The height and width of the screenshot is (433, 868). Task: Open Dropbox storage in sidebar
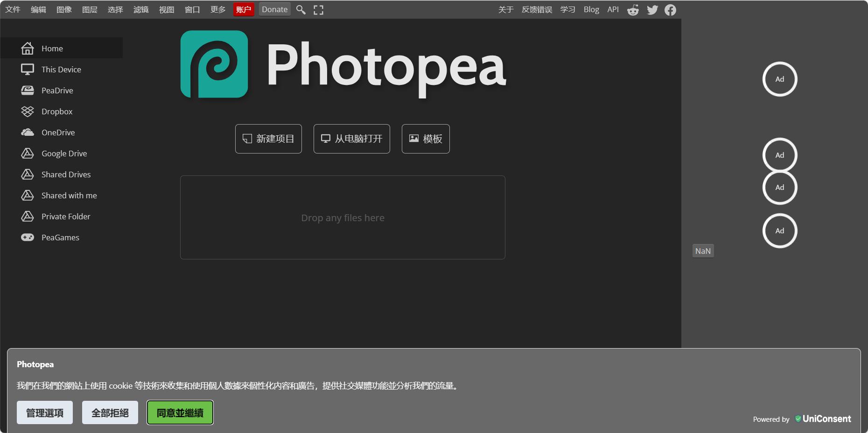(x=57, y=112)
